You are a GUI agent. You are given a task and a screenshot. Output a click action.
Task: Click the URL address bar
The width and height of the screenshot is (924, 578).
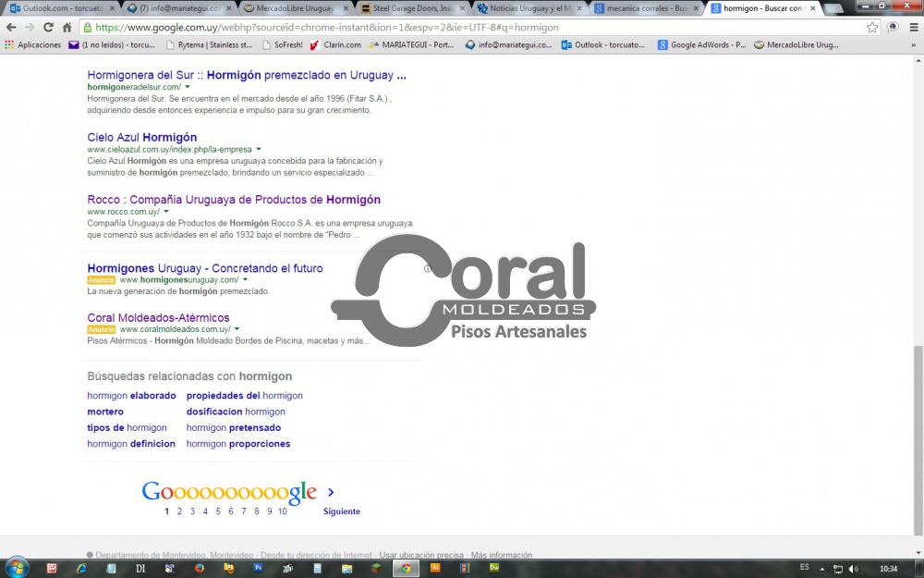pos(471,27)
